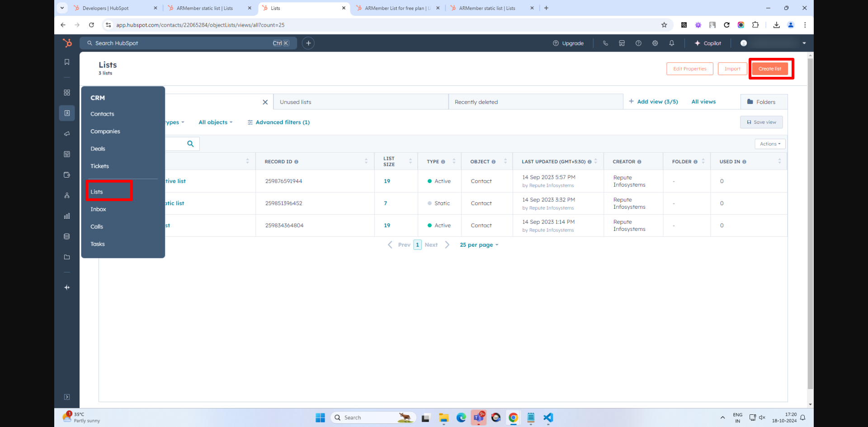Open the Workspaces grid icon in sidebar
868x427 pixels.
coord(67,93)
